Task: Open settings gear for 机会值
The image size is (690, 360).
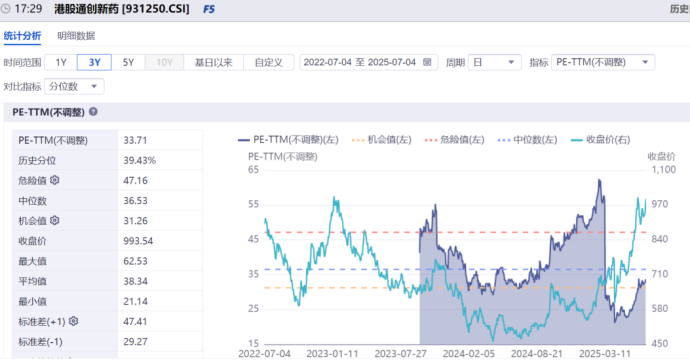Action: tap(55, 220)
